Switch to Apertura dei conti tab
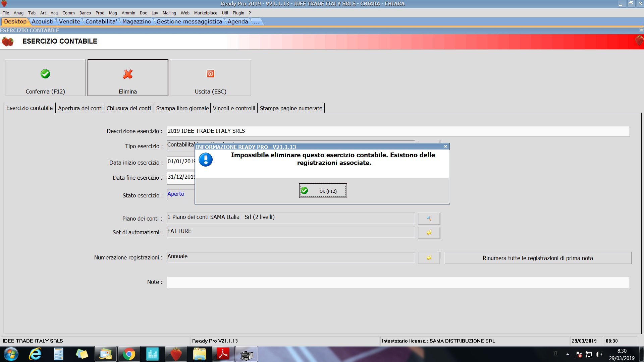This screenshot has width=644, height=362. (80, 108)
